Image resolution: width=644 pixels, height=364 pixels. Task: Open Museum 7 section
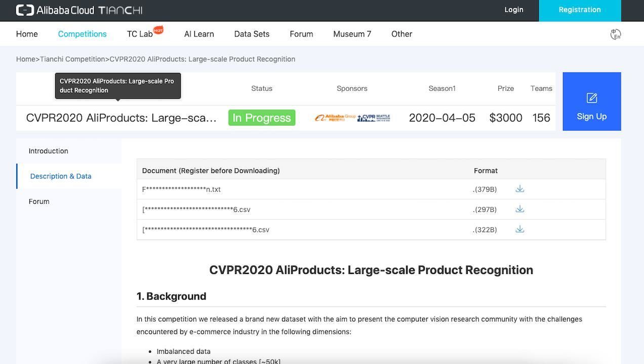tap(352, 34)
